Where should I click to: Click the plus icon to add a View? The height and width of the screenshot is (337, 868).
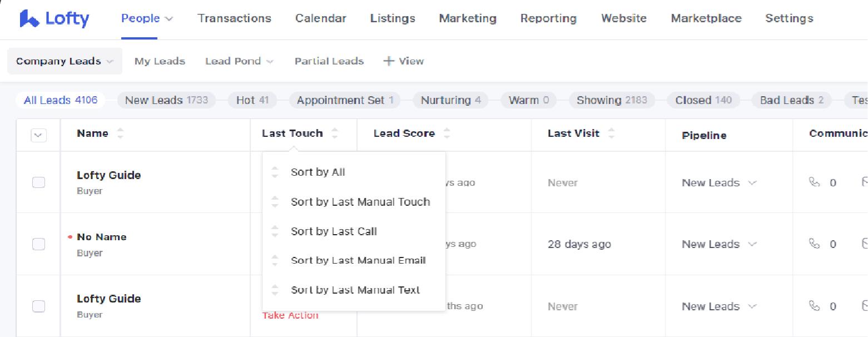389,61
